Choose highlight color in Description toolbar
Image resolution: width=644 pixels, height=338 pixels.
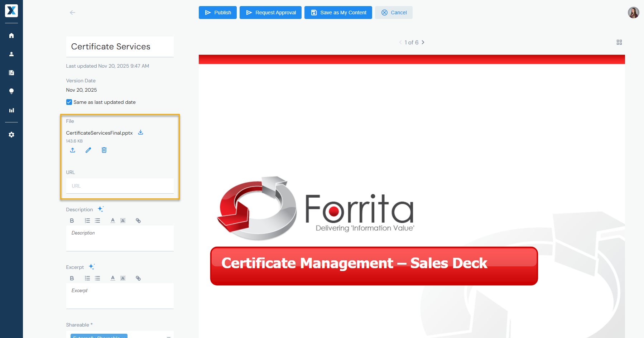123,221
